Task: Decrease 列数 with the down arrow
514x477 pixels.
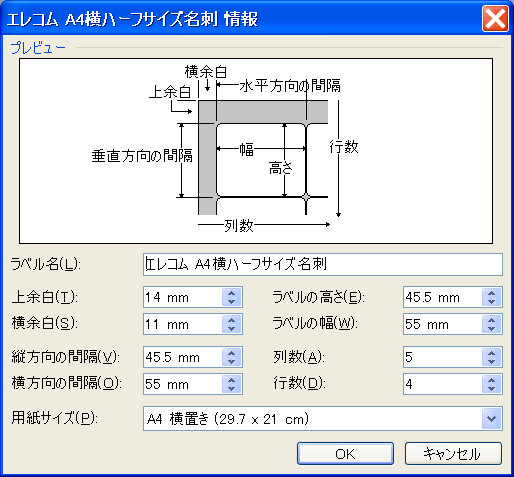Action: pyautogui.click(x=491, y=361)
